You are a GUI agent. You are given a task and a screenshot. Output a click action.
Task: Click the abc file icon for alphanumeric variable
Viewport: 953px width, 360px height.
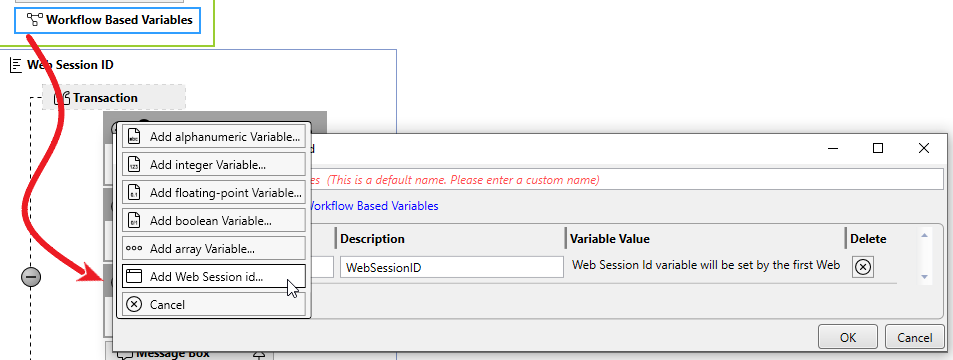[134, 137]
